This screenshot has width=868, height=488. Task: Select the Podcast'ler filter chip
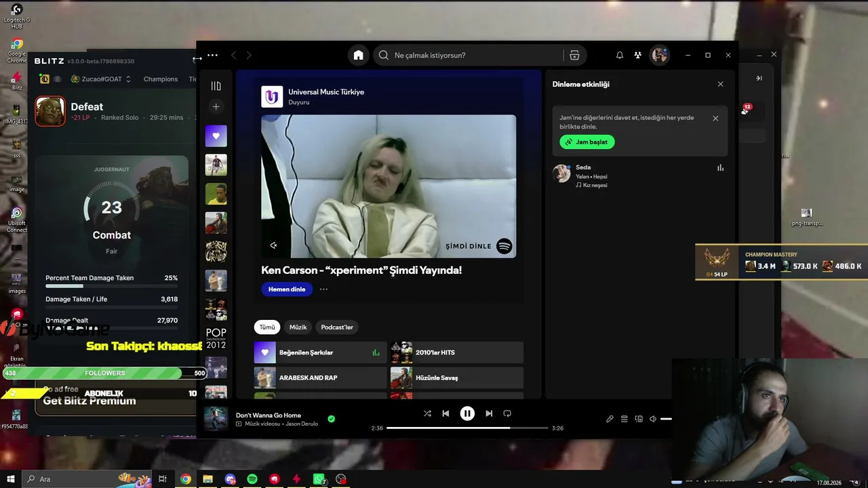(x=337, y=327)
